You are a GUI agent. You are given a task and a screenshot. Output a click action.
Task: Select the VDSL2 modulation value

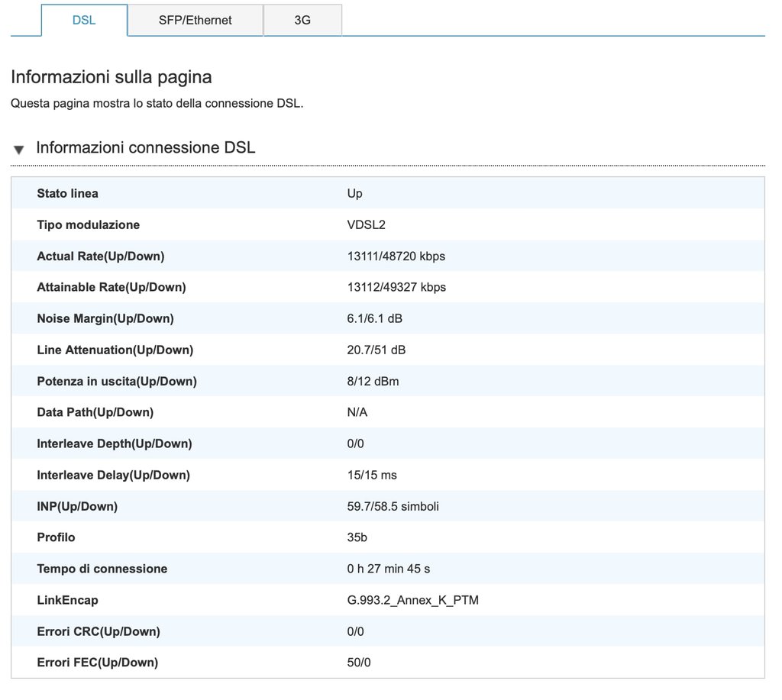[366, 225]
